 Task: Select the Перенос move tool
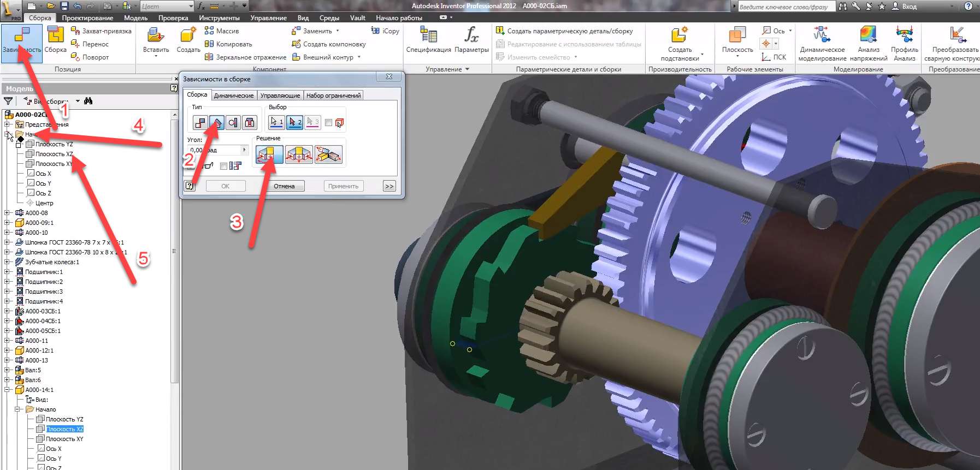(x=90, y=44)
